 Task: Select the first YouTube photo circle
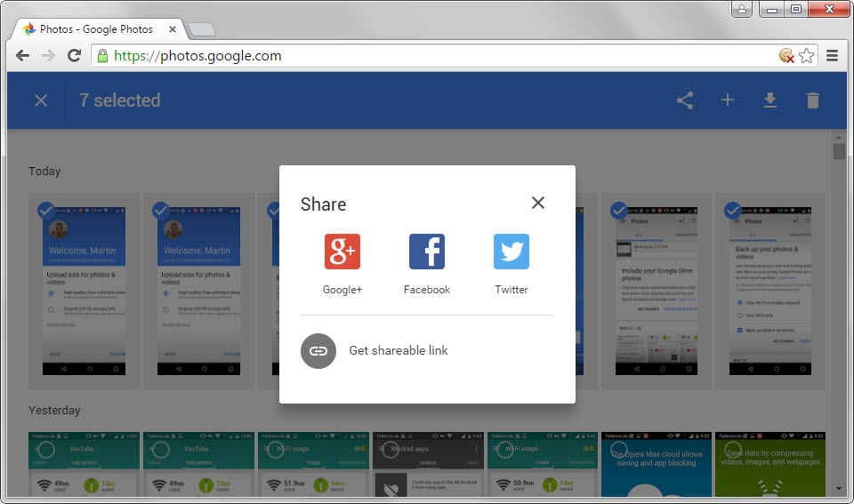pos(45,450)
